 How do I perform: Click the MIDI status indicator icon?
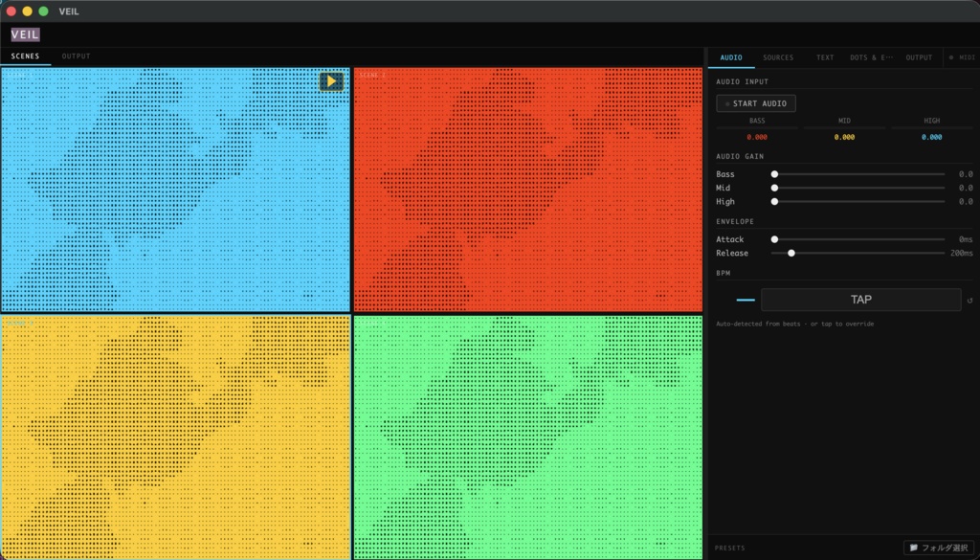point(951,57)
